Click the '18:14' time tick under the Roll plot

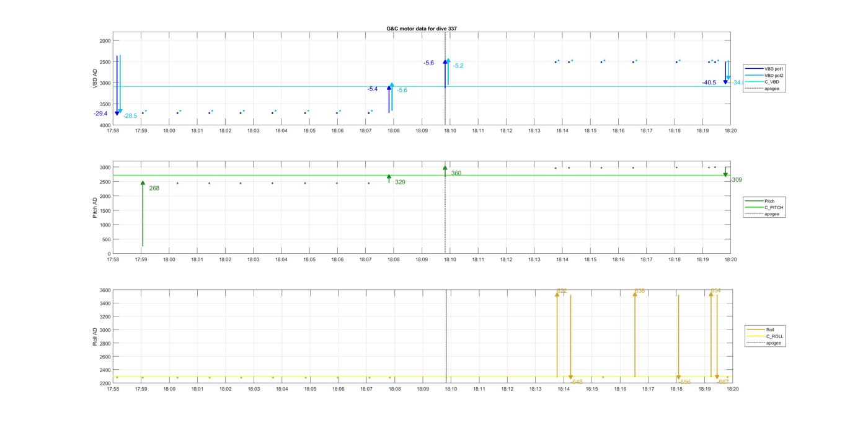click(564, 389)
